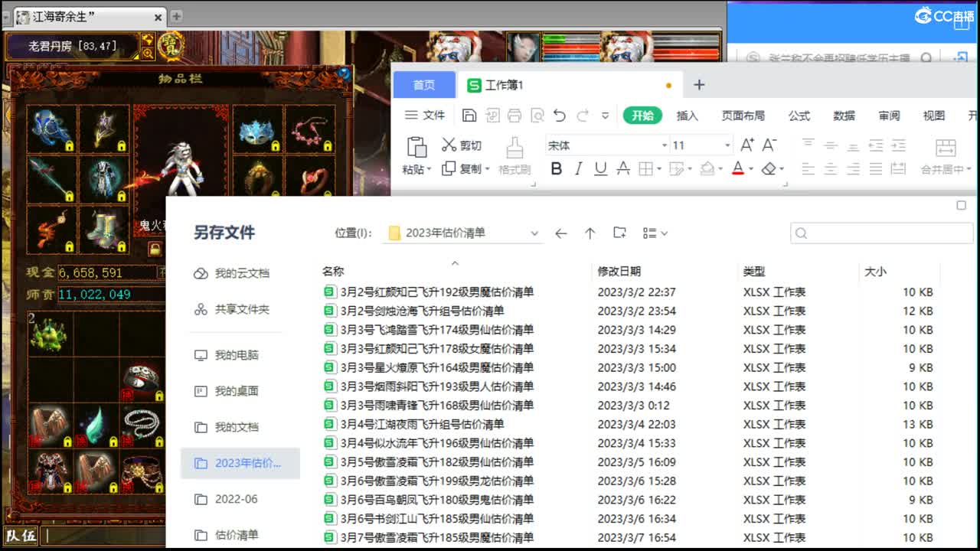The width and height of the screenshot is (980, 551).
Task: Click the Redo arrow in WPS toolbar
Action: coord(583,116)
